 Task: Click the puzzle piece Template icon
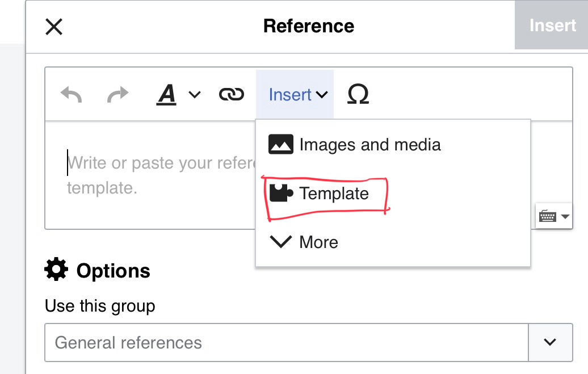[x=281, y=194]
